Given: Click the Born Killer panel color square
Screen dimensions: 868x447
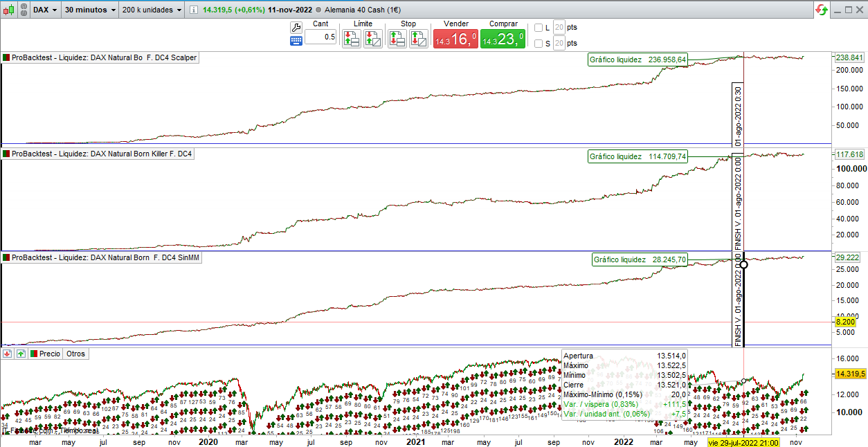Looking at the screenshot, I should tap(6, 154).
